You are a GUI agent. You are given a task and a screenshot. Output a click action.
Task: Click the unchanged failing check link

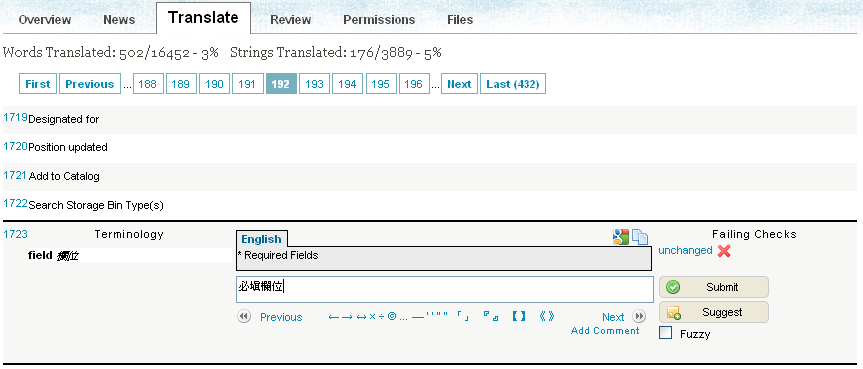coord(685,250)
